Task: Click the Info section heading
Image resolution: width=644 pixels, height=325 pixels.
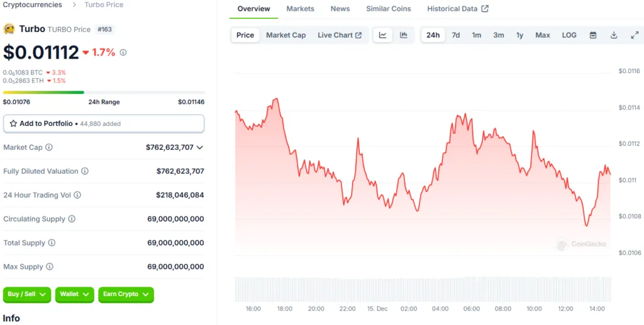Action: [11, 319]
